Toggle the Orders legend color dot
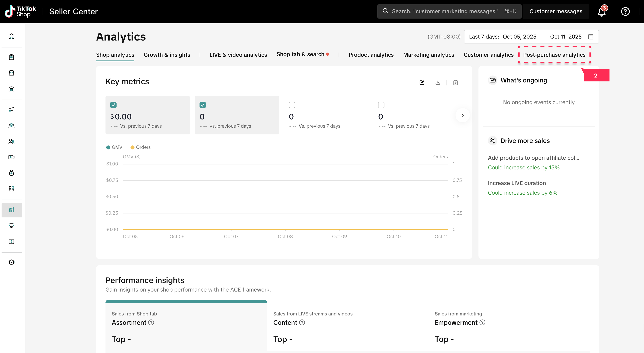The height and width of the screenshot is (353, 644). point(132,147)
